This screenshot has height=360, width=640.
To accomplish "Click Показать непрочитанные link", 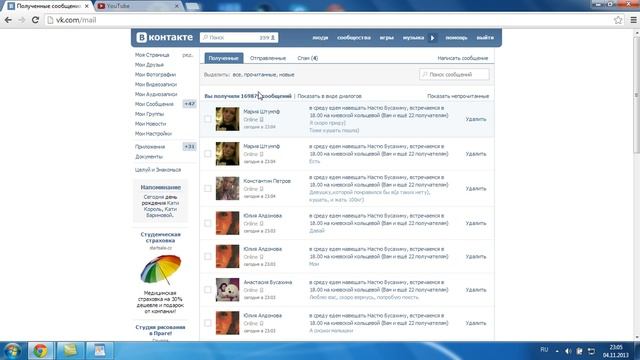I will click(458, 96).
